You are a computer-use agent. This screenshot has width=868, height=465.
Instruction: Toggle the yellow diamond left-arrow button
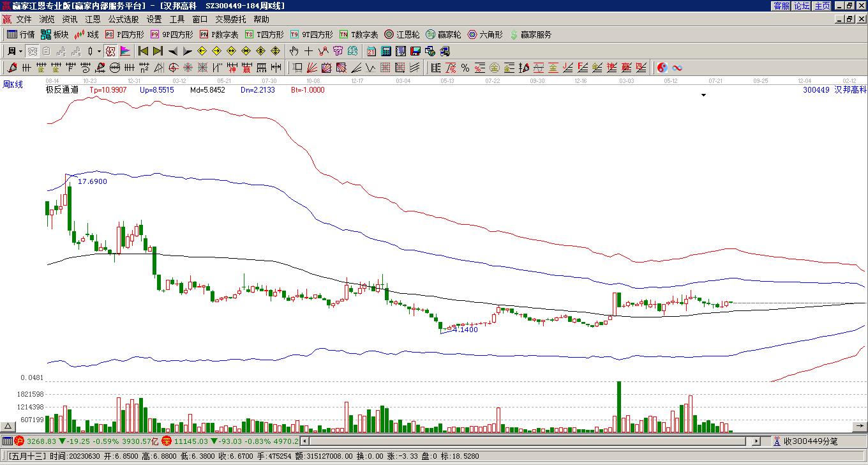coord(202,51)
